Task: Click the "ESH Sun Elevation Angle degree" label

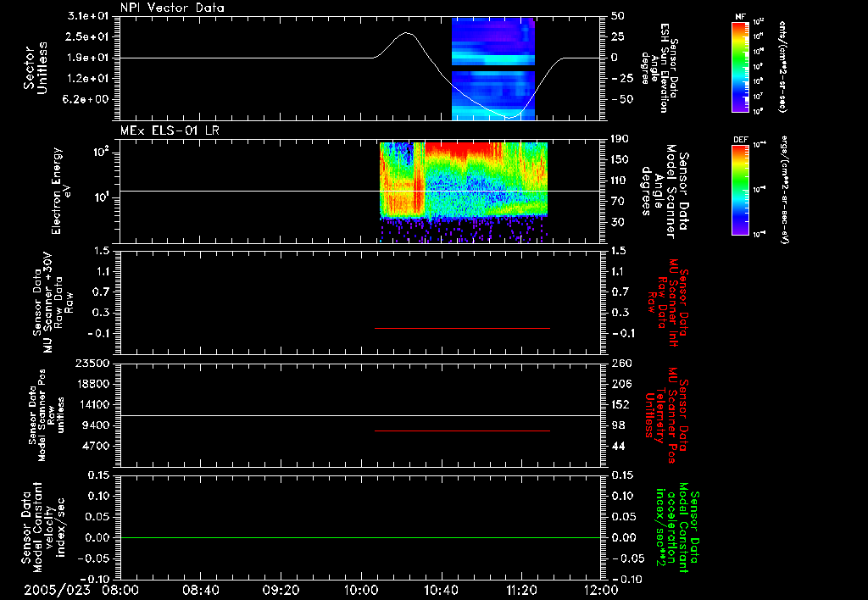Action: (659, 68)
